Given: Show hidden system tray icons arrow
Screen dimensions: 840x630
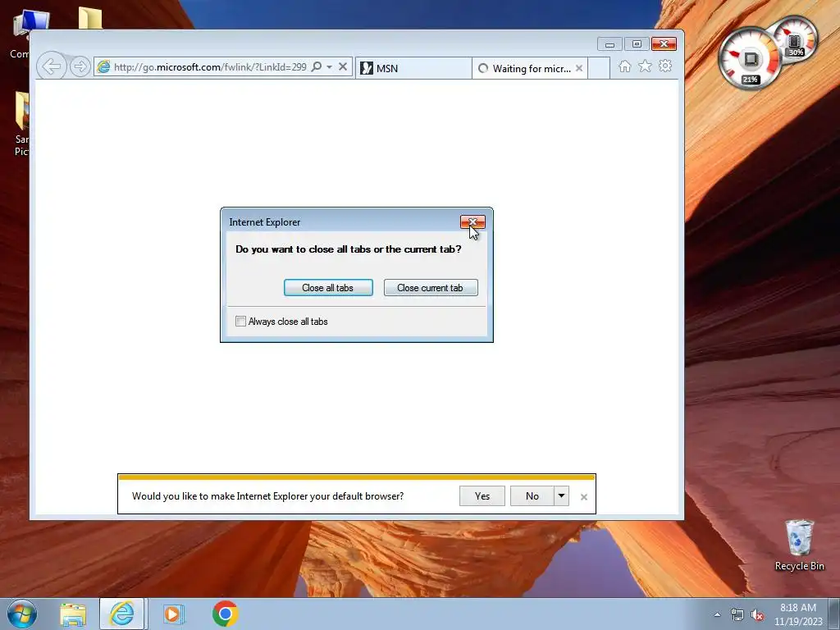Looking at the screenshot, I should click(x=717, y=614).
